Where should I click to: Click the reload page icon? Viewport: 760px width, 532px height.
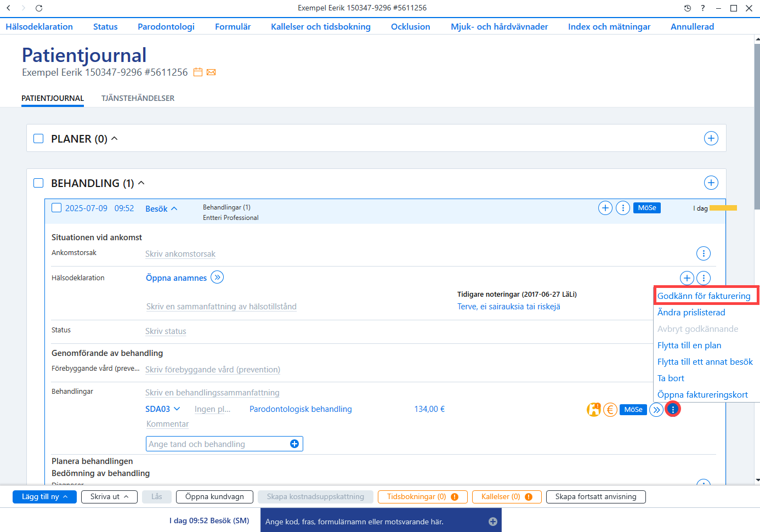(x=39, y=8)
